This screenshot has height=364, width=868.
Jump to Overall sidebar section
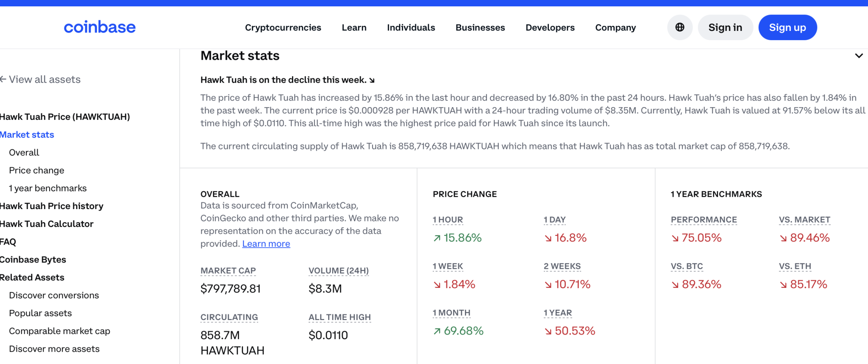[x=24, y=152]
